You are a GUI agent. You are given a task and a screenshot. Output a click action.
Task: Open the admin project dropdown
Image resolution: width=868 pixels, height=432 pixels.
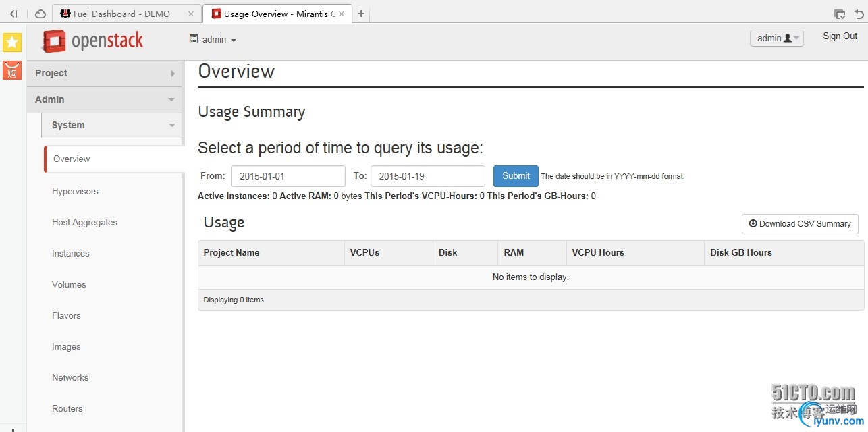[x=213, y=40]
